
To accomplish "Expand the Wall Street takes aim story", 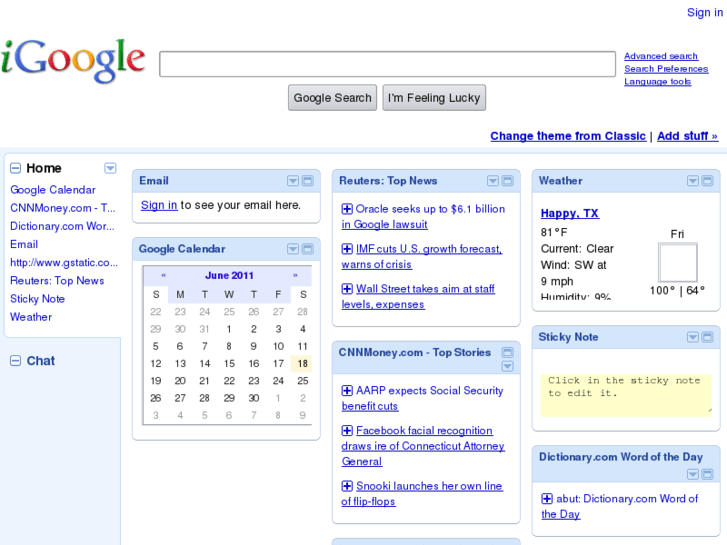I will pos(347,289).
